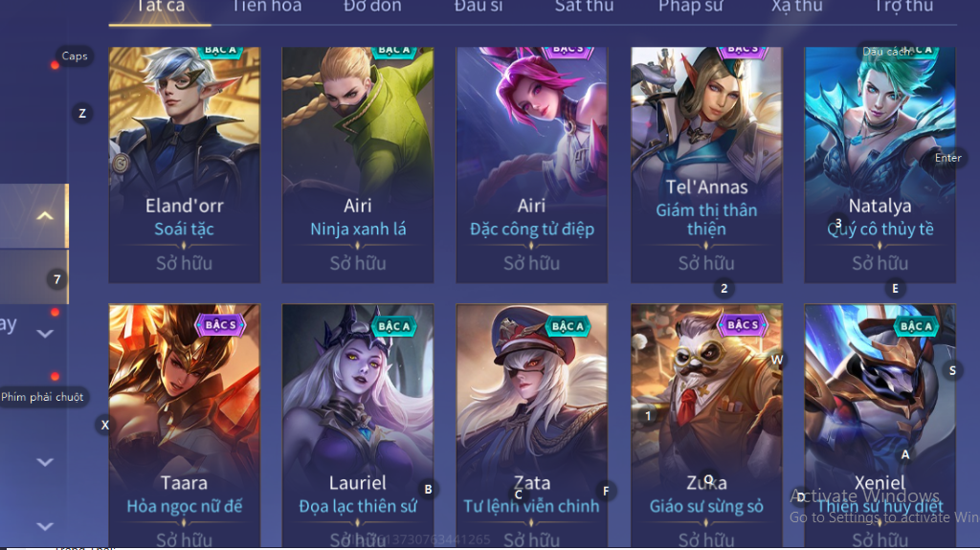Click the BẬC A badge on Xeniel card
Image resolution: width=980 pixels, height=550 pixels.
916,325
